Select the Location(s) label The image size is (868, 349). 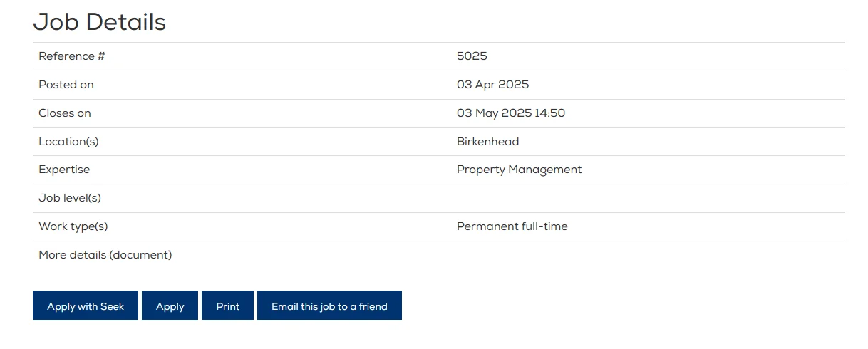68,142
